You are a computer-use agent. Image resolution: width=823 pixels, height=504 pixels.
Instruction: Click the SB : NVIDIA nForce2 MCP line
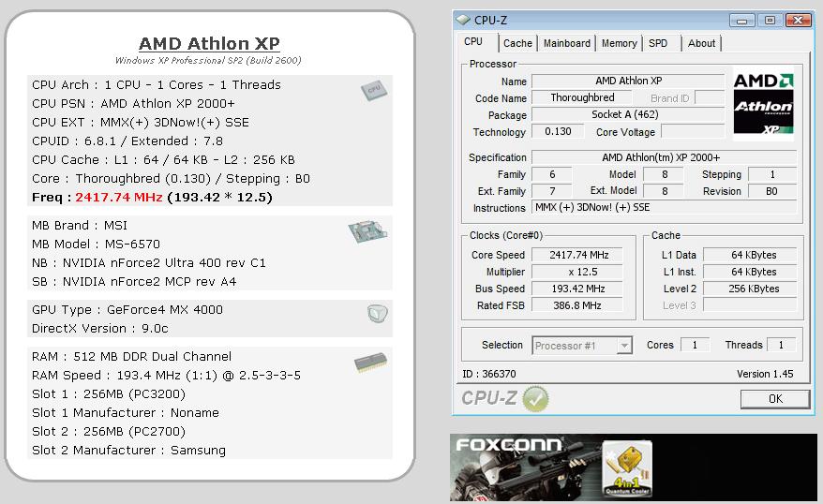tap(134, 282)
